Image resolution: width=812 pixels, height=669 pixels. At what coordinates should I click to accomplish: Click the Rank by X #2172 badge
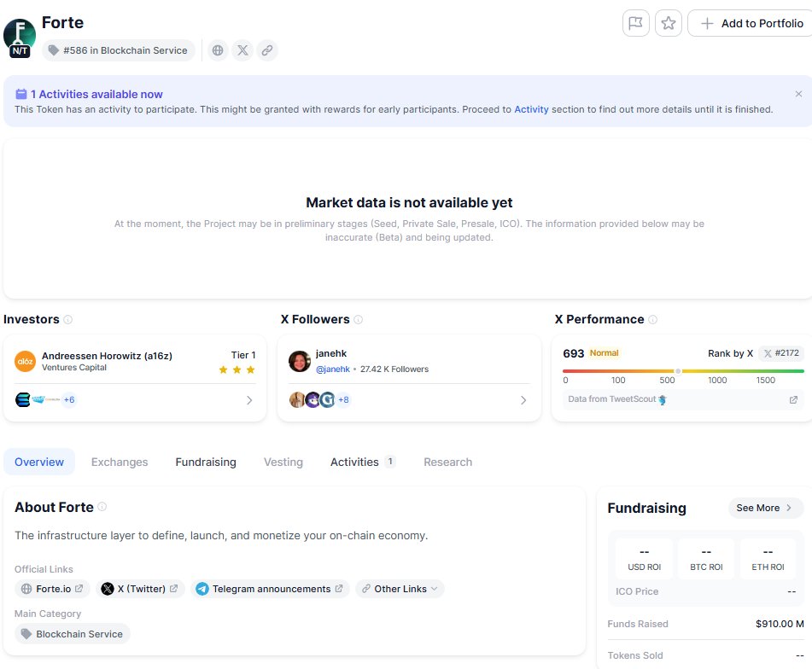pyautogui.click(x=781, y=353)
